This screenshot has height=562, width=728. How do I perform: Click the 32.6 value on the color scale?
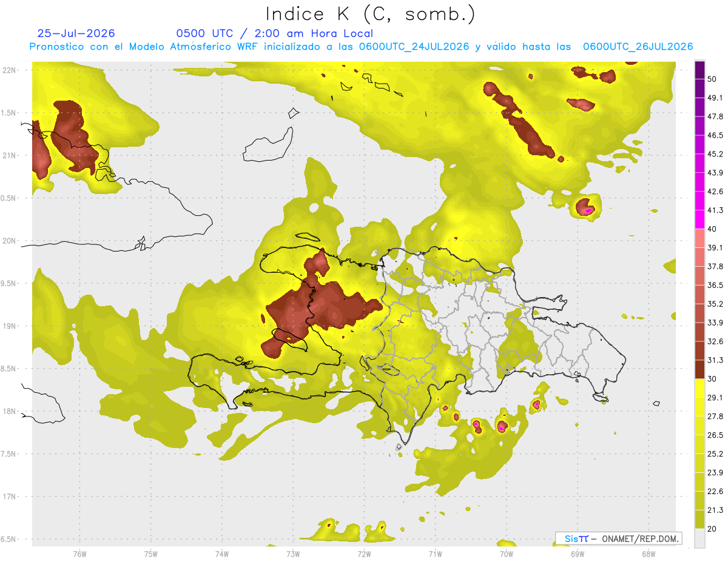click(715, 341)
